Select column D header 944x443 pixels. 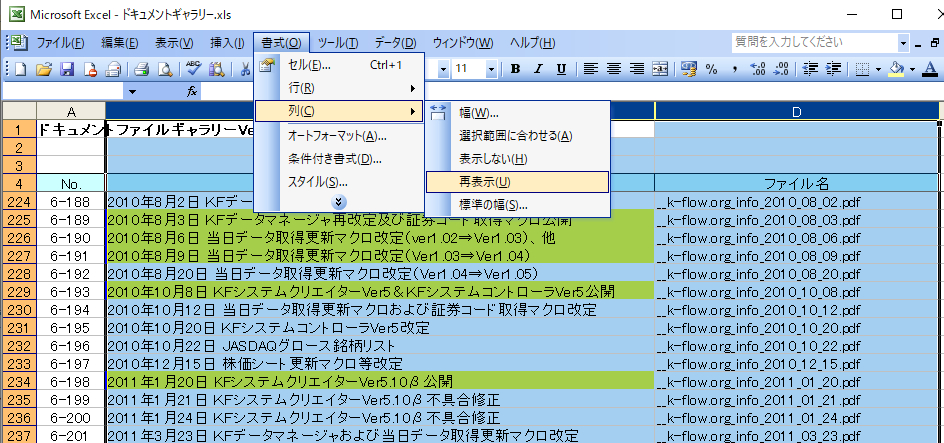click(x=796, y=111)
